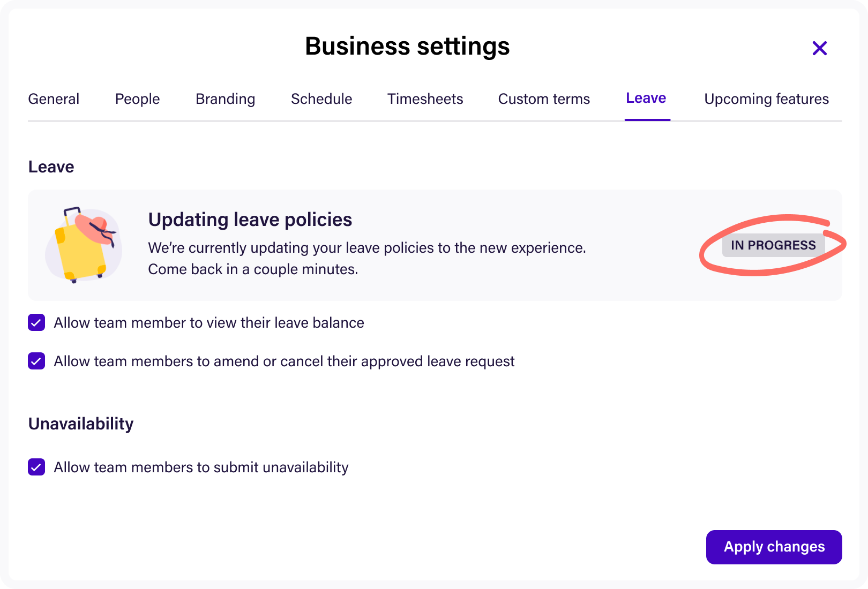Click the yellow suitcase illustration
The image size is (868, 589).
[84, 245]
